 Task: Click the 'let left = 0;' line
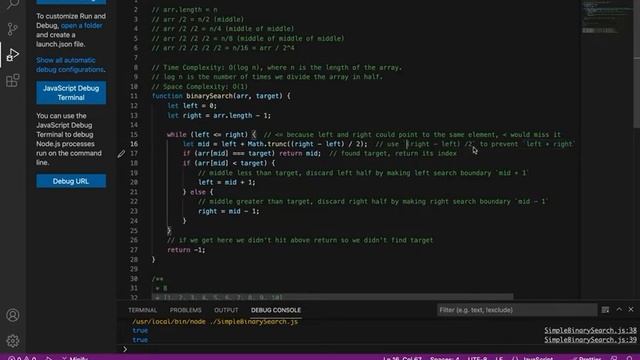click(x=192, y=106)
